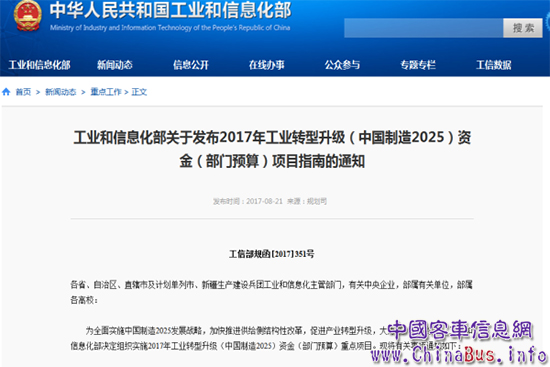The width and height of the screenshot is (550, 367).
Task: Click the 新闻动态 breadcrumb link
Action: pos(61,92)
